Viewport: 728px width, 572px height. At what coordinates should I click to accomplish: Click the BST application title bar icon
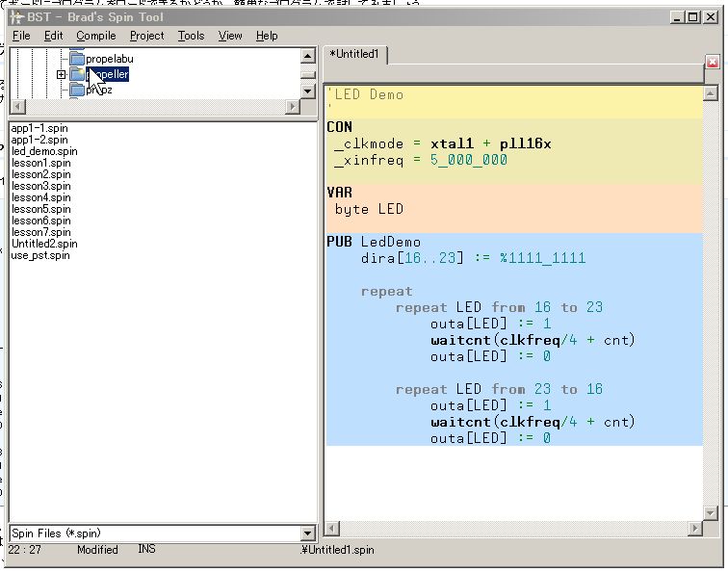point(16,16)
